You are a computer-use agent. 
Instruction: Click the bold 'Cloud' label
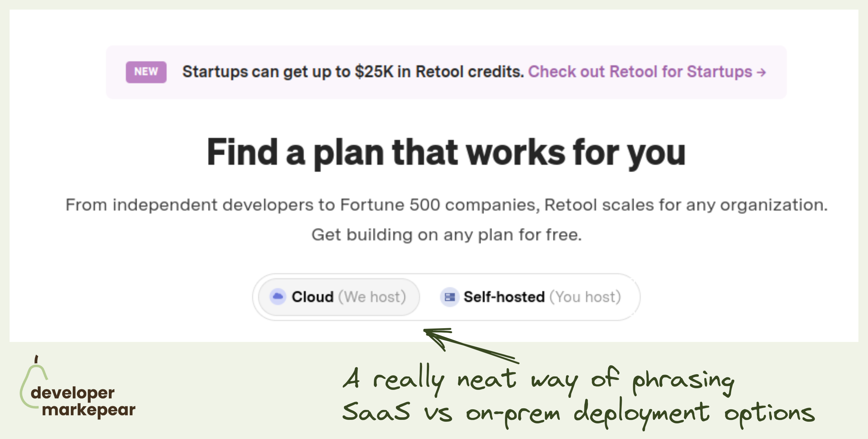click(312, 297)
